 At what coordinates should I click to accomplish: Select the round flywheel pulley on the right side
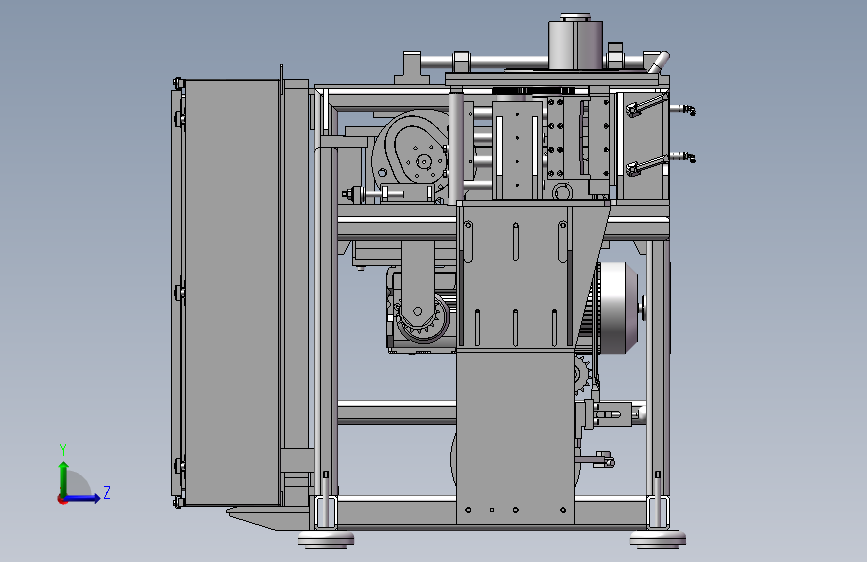619,308
